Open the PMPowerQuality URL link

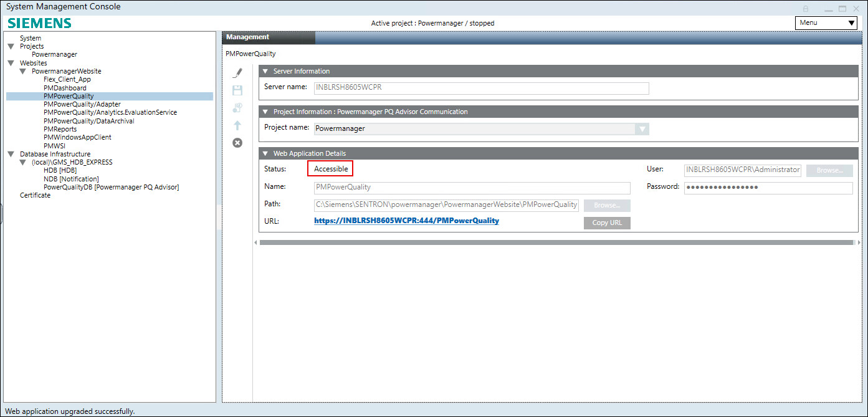[406, 221]
